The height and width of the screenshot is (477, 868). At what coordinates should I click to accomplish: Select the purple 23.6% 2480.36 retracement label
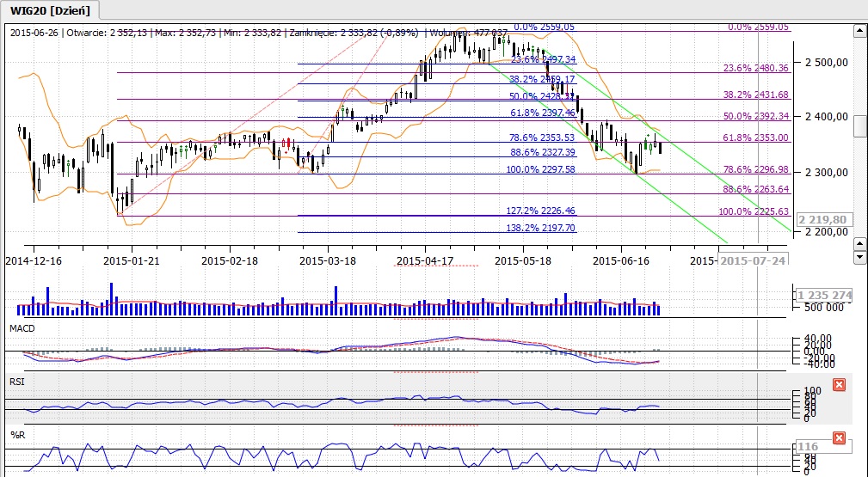tap(755, 68)
